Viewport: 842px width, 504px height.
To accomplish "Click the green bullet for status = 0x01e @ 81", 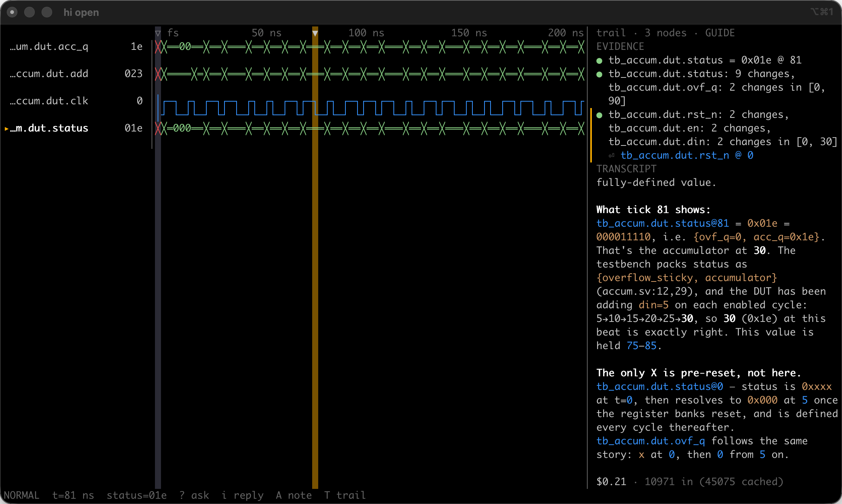I will (599, 60).
